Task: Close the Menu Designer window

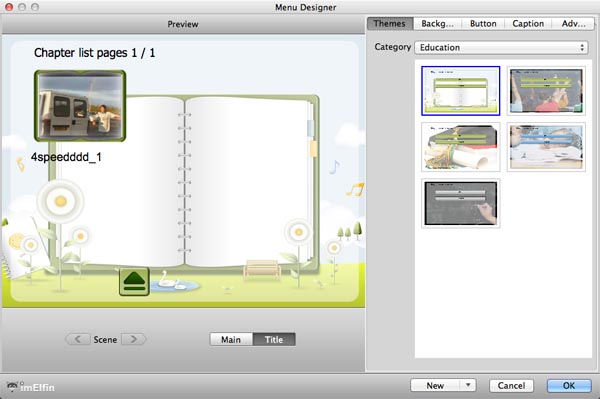Action: (x=9, y=7)
